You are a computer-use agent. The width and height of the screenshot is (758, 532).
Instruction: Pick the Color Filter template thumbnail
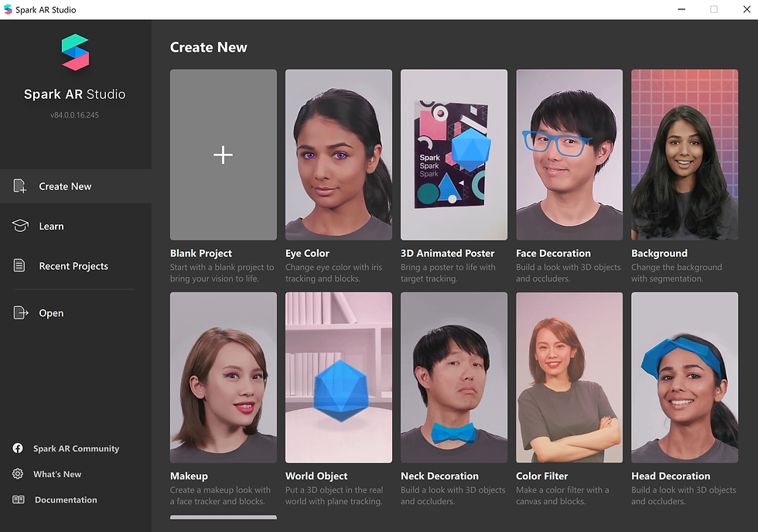pos(569,377)
